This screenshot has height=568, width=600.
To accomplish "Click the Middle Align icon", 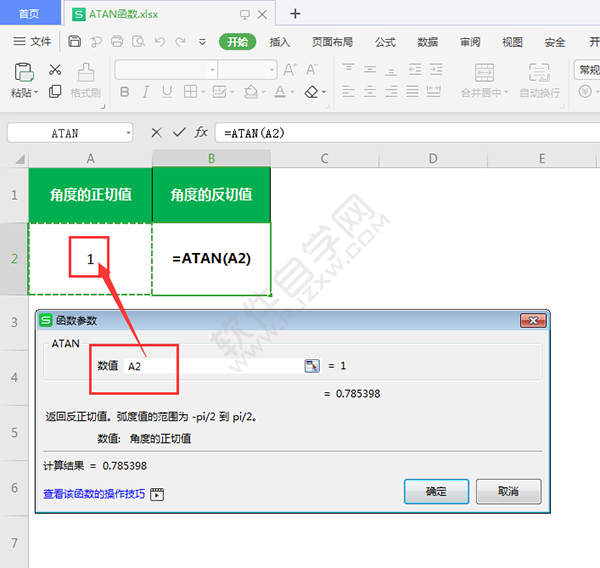I will pos(370,70).
